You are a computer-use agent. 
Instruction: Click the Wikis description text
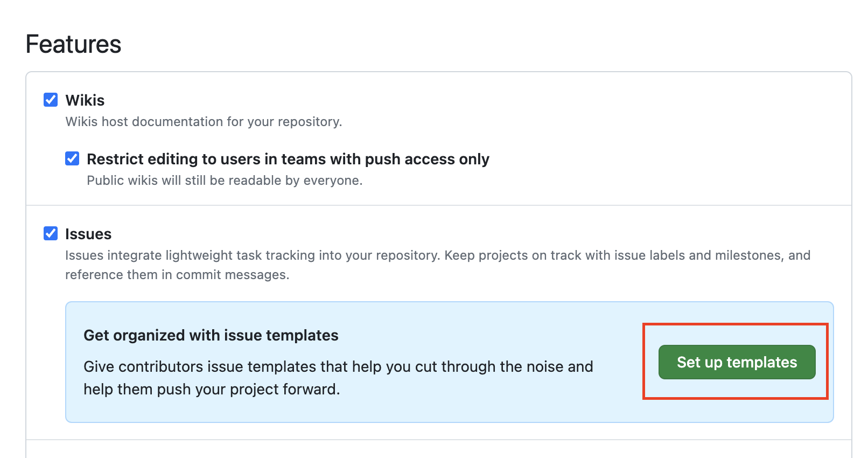[204, 122]
